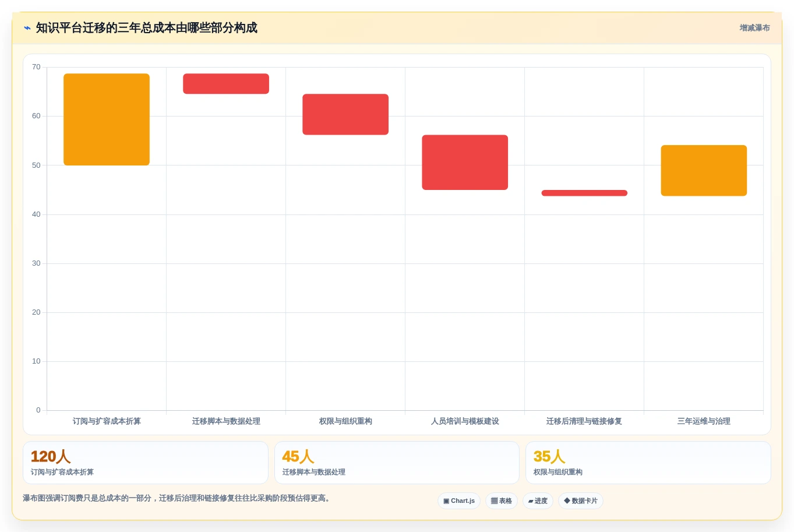
Task: Click the 迁移后清理与链接修复 x-axis label
Action: click(584, 421)
